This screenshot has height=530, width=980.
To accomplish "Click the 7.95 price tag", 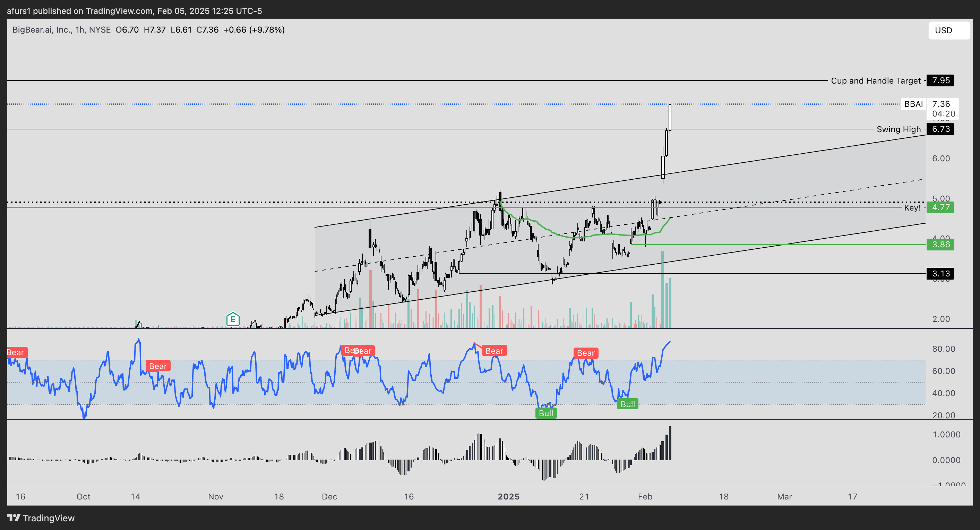I will pyautogui.click(x=940, y=81).
